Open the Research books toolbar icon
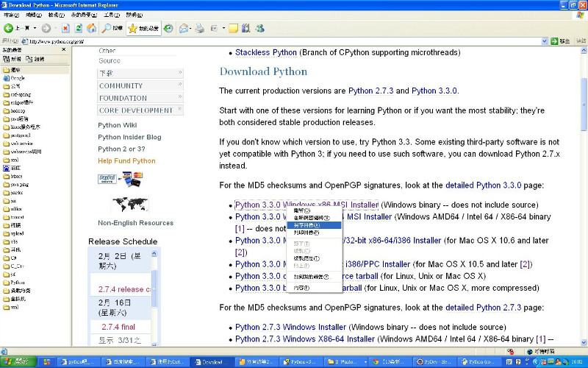The height and width of the screenshot is (368, 588). coord(246,28)
